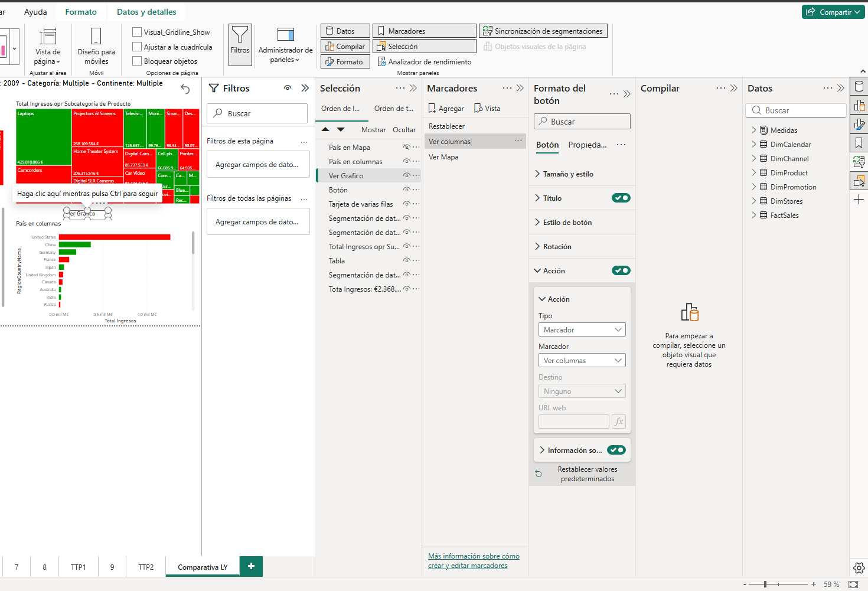
Task: Move layer up with the up triangle
Action: point(325,129)
